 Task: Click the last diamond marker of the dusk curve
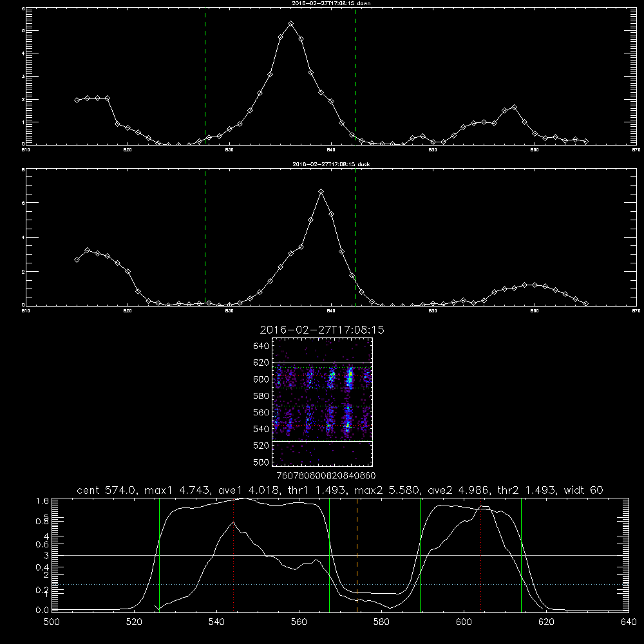pyautogui.click(x=585, y=303)
